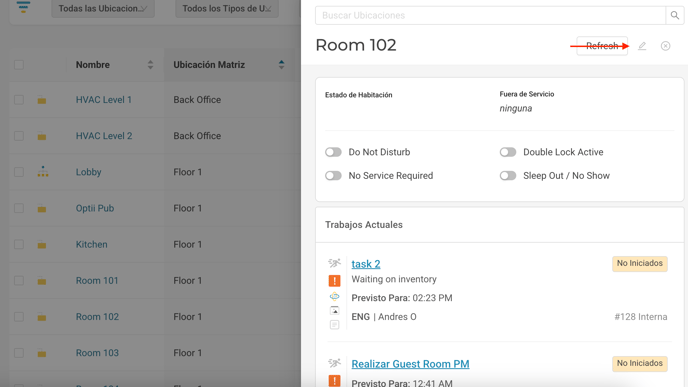688x387 pixels.
Task: Check the Lobby row checkbox
Action: pyautogui.click(x=19, y=172)
